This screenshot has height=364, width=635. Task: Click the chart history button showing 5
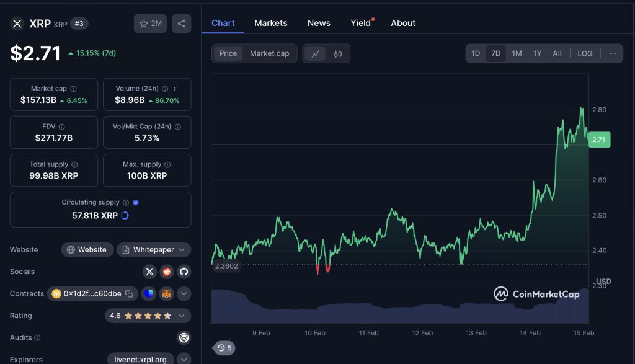[224, 348]
